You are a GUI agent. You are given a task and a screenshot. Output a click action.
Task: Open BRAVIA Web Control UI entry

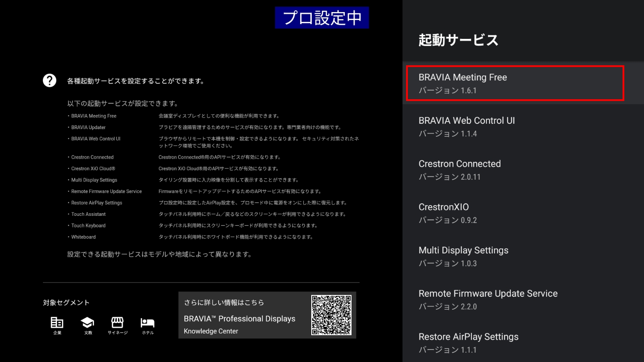tap(514, 126)
